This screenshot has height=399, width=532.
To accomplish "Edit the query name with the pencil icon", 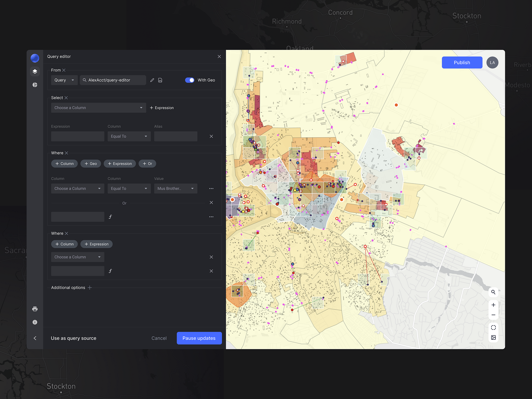I will click(152, 80).
